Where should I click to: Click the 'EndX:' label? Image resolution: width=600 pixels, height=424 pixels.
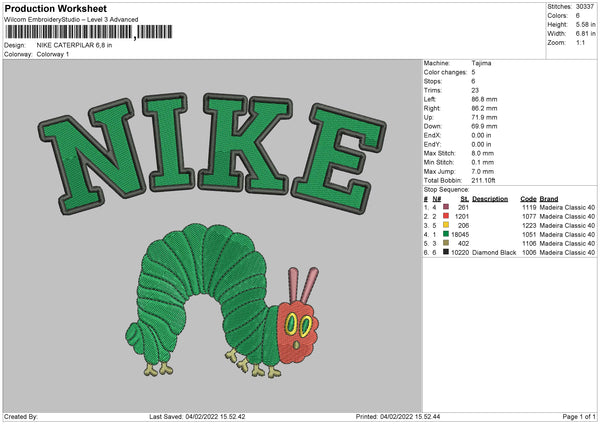(x=432, y=135)
